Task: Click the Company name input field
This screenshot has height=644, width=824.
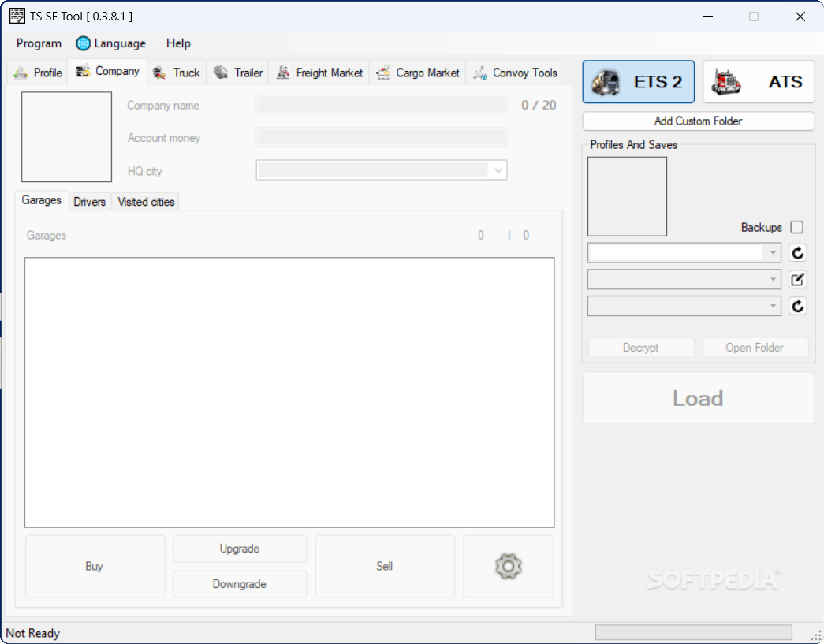Action: point(382,105)
